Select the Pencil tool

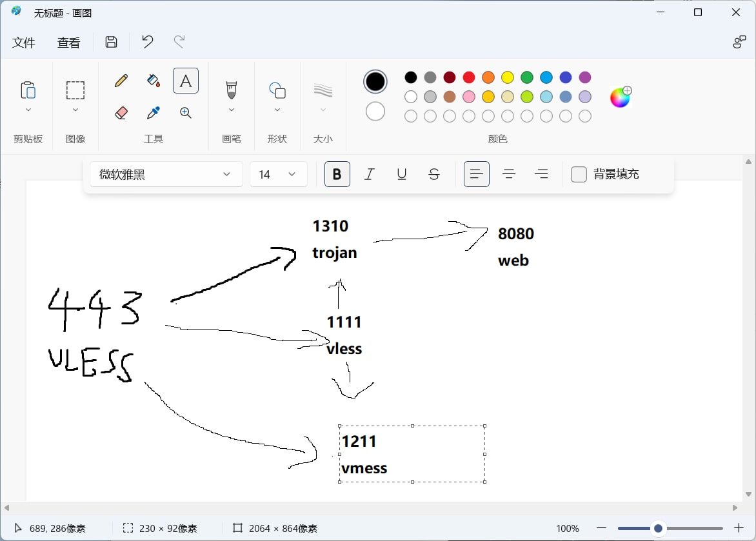121,81
